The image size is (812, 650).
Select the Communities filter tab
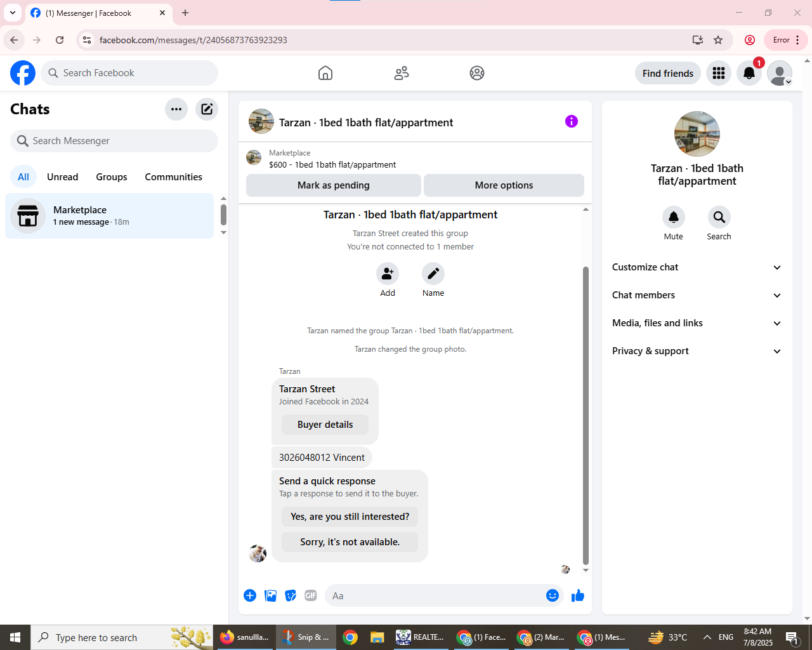174,177
